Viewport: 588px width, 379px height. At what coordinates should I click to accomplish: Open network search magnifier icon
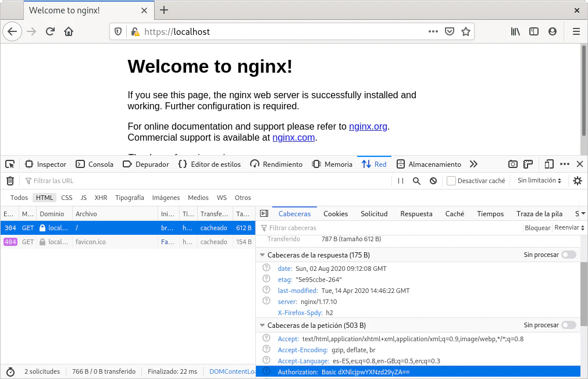pos(416,181)
